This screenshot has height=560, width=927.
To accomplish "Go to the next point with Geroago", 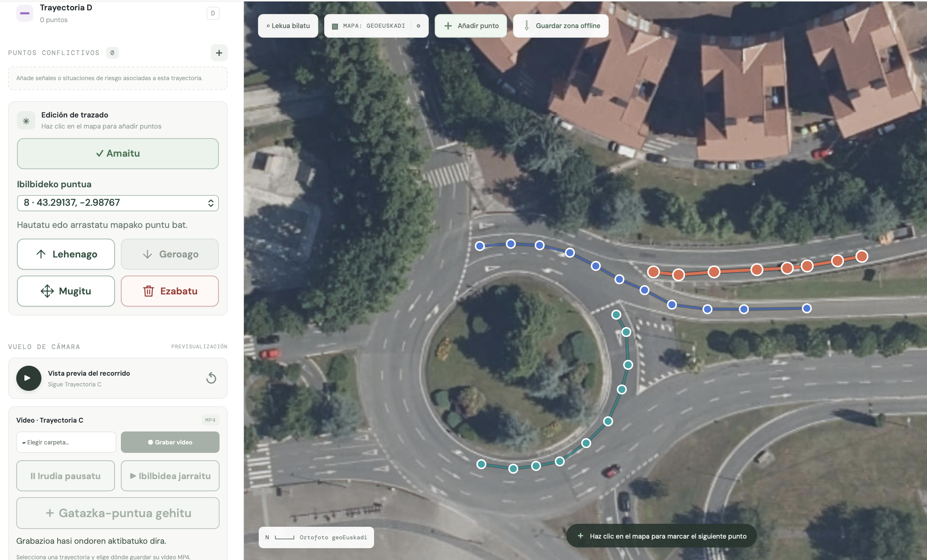I will [170, 254].
